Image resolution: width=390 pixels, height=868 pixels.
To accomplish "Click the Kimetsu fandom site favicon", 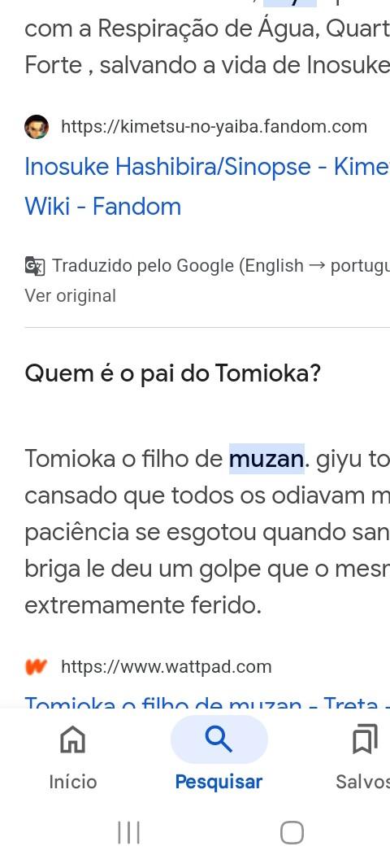I will 37,127.
